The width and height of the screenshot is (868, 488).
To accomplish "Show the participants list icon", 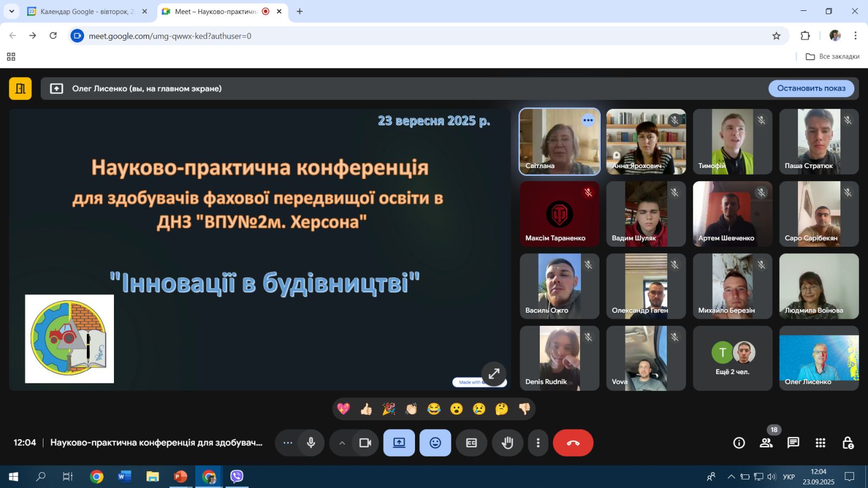I will (x=766, y=443).
